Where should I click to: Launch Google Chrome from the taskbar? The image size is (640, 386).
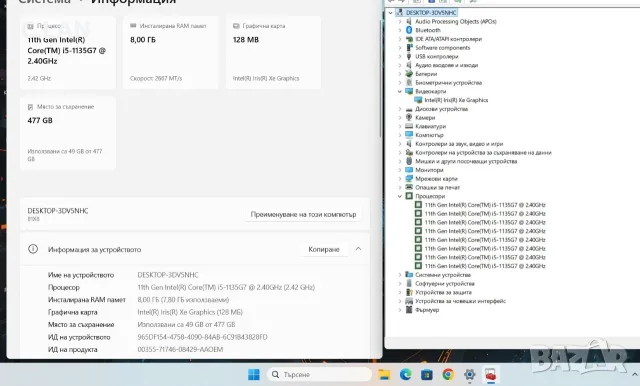[448, 374]
